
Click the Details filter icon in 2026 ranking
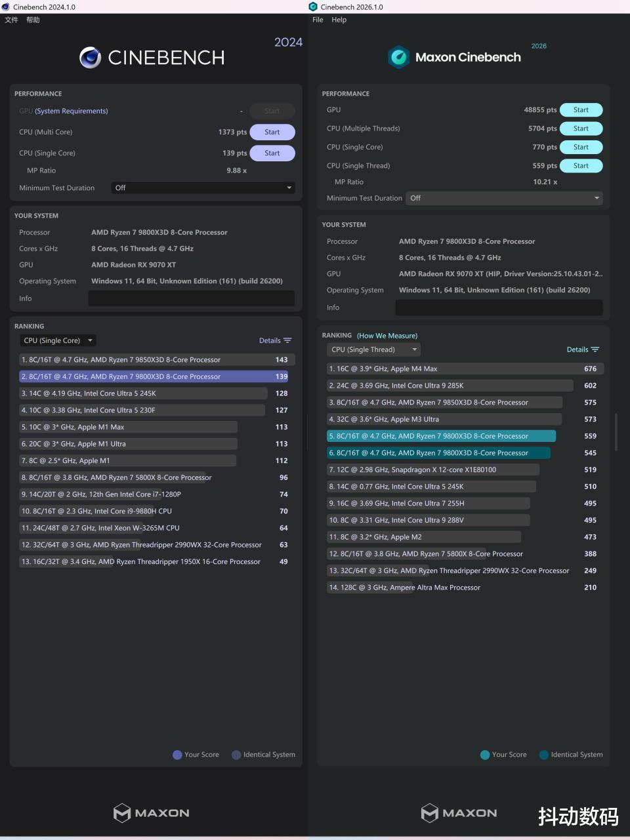[x=595, y=350]
